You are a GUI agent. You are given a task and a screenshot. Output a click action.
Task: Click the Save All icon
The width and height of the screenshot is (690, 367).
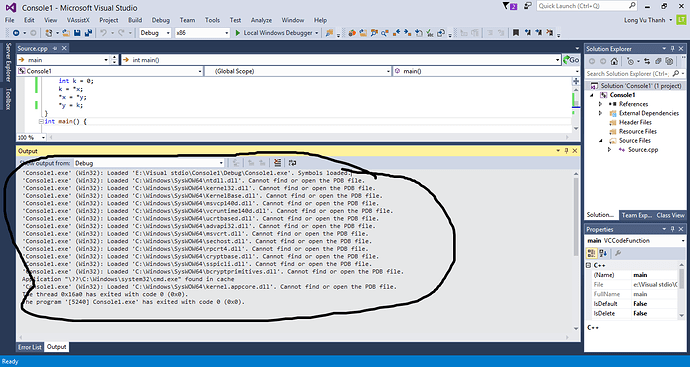pos(88,33)
